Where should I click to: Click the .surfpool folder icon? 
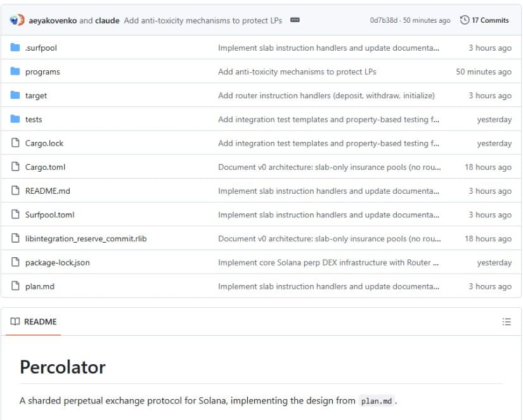point(15,48)
